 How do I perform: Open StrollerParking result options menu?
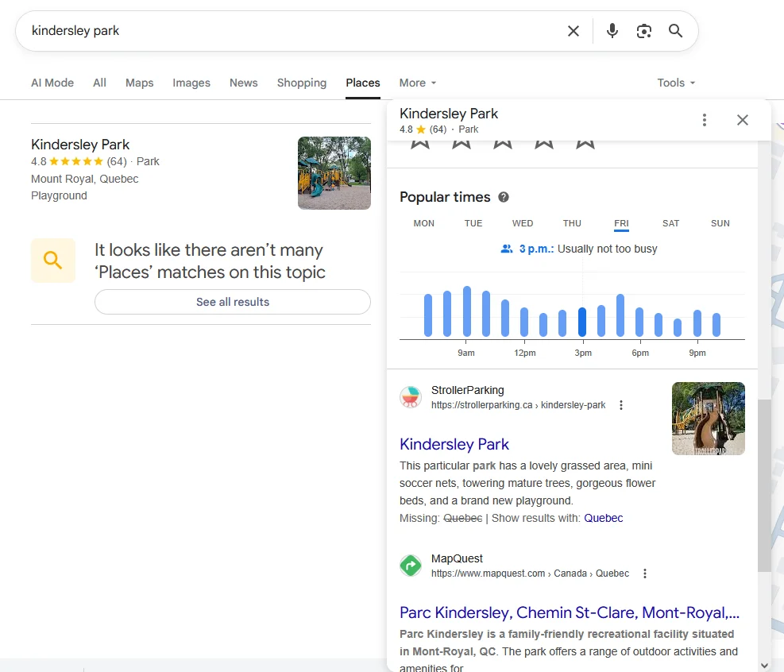pos(621,405)
